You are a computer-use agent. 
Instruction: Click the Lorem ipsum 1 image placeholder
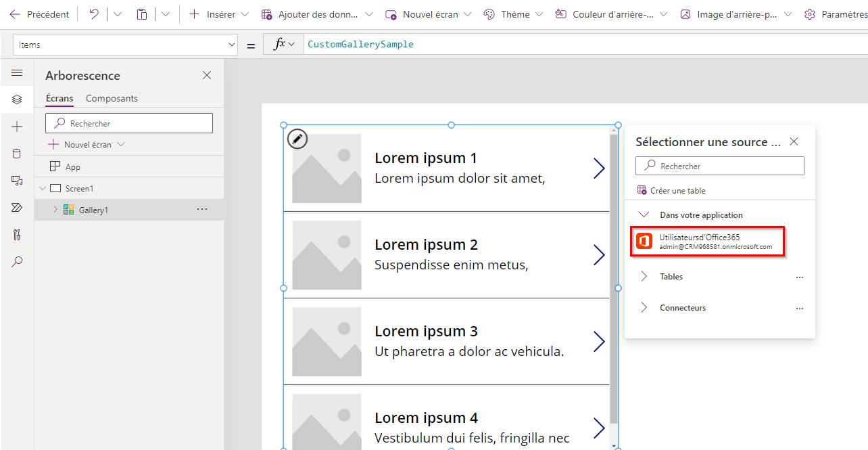[x=327, y=168]
